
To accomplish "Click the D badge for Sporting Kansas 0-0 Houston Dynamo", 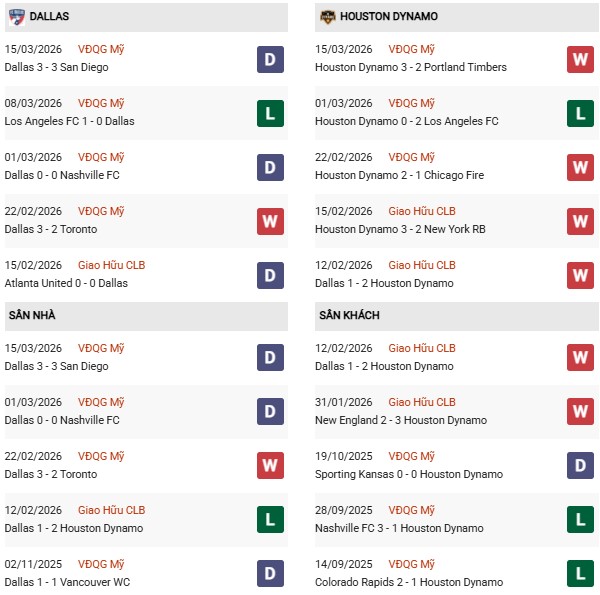I will 580,466.
